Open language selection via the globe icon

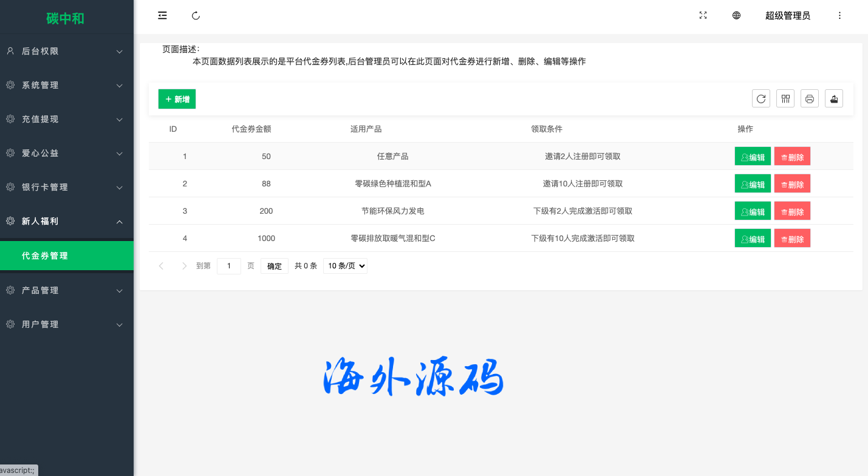[736, 16]
